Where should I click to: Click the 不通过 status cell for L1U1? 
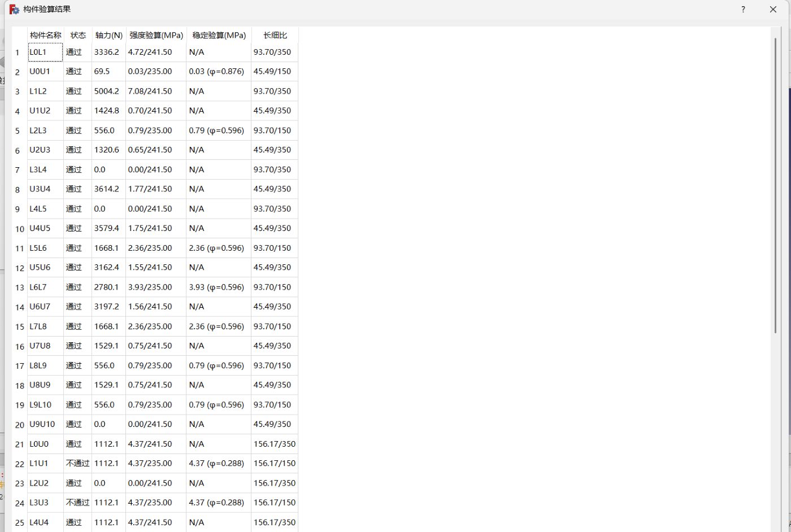click(78, 463)
